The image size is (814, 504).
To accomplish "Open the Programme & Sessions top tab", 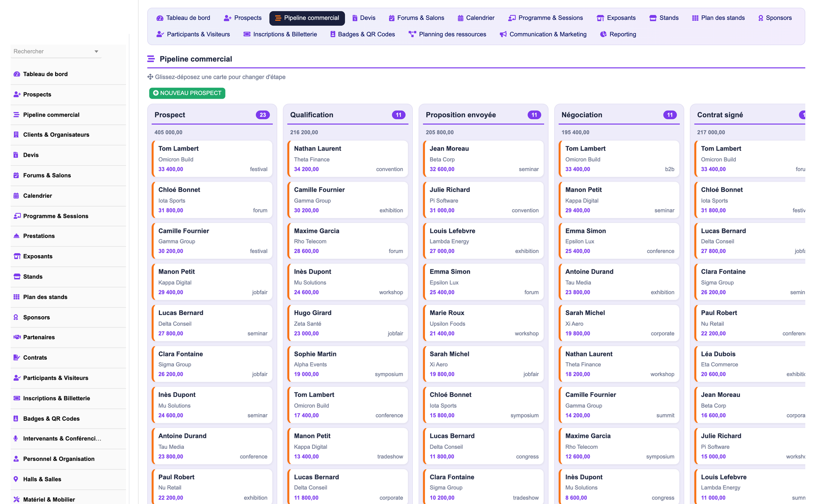I will click(x=545, y=18).
